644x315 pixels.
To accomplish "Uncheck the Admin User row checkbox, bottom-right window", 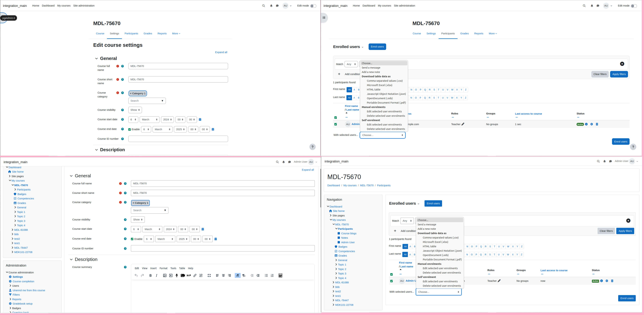I will click(391, 281).
